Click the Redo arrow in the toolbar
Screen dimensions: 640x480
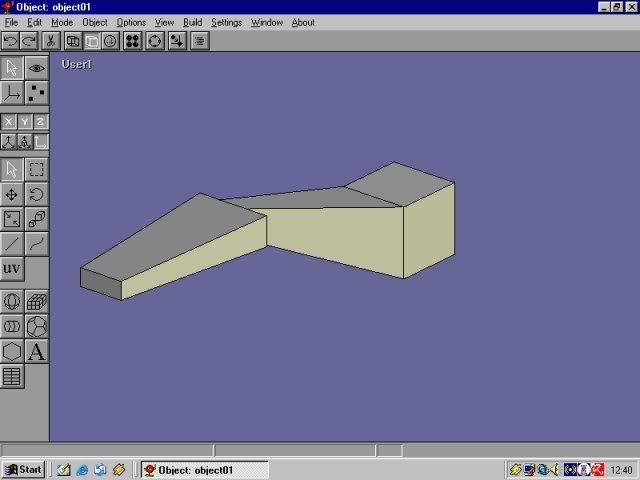(29, 41)
